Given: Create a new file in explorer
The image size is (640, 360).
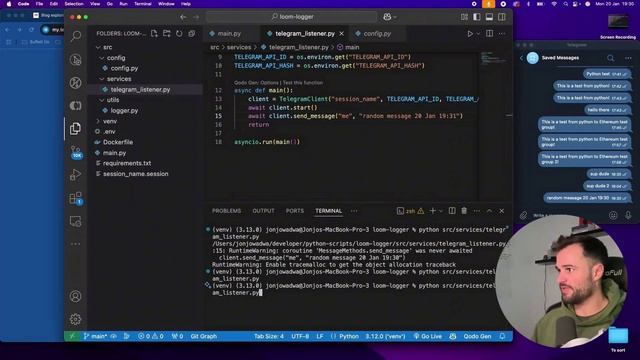Looking at the screenshot, I should 154,33.
